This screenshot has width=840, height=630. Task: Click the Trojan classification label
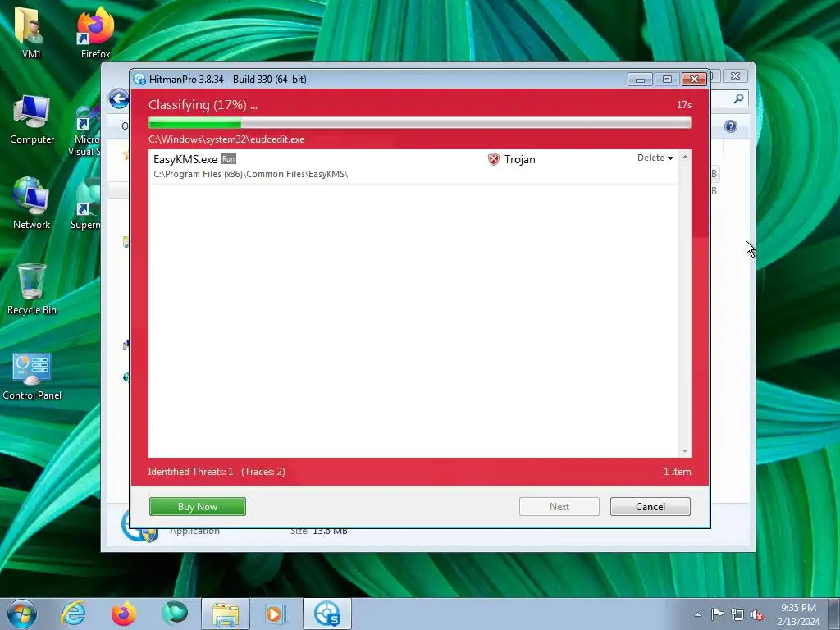click(x=519, y=159)
